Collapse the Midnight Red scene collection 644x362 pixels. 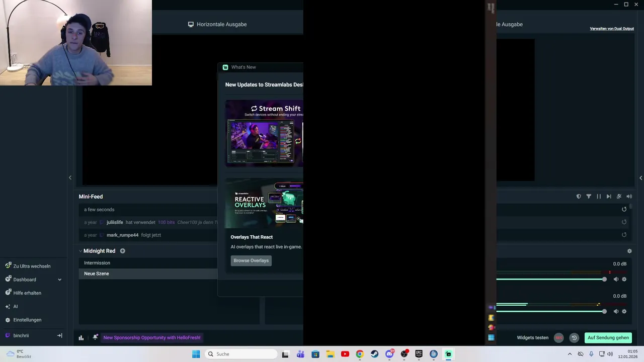pos(80,251)
